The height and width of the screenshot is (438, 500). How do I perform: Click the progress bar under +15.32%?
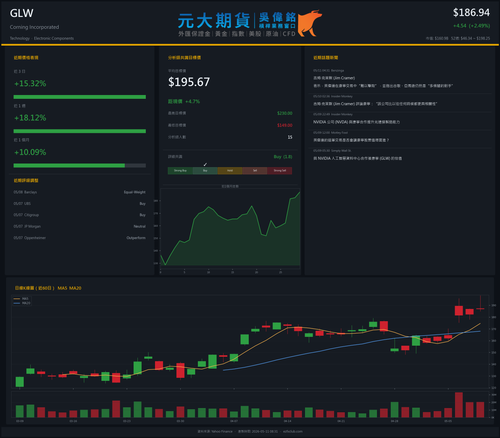[80, 97]
